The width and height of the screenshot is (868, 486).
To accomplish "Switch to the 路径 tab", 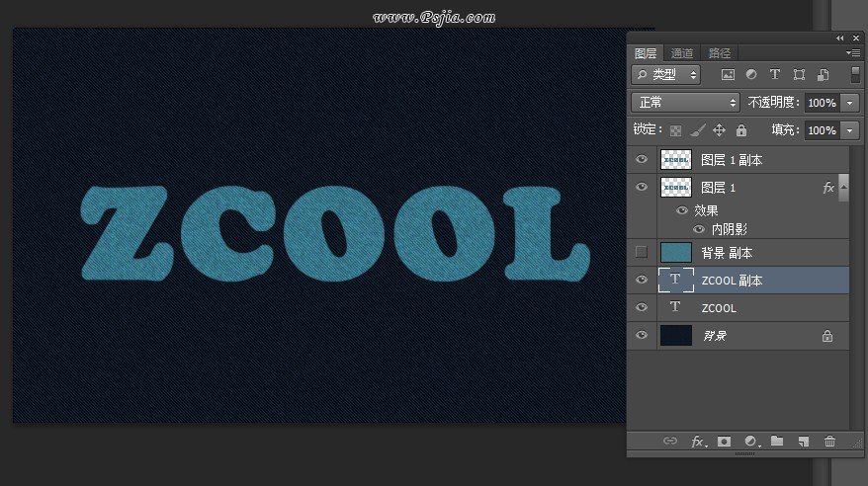I will (x=720, y=53).
